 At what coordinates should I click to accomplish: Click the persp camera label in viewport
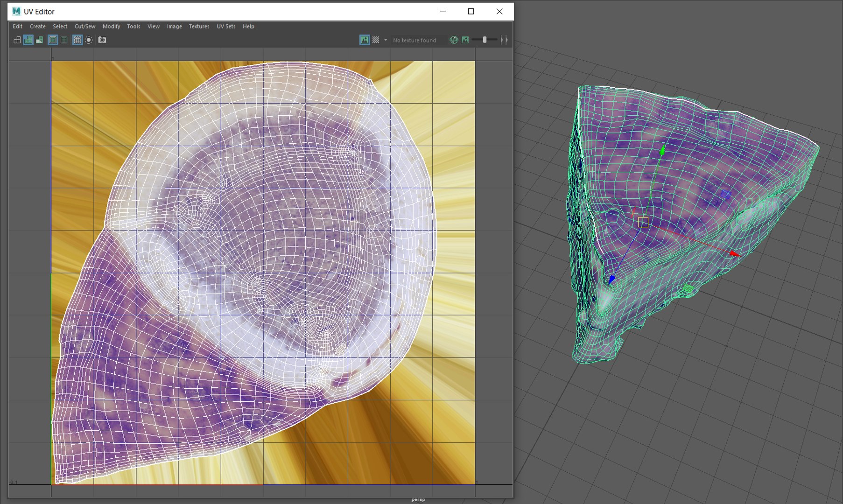(x=418, y=499)
